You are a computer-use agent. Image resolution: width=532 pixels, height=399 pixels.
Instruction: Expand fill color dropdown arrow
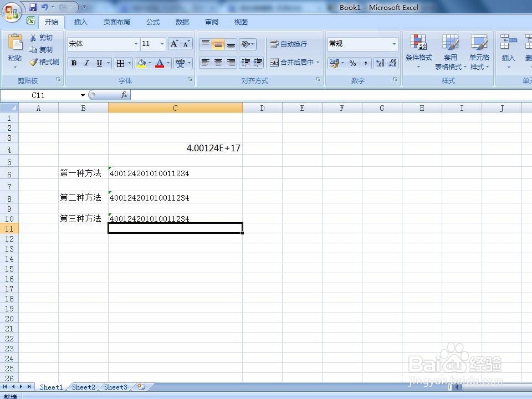point(150,63)
